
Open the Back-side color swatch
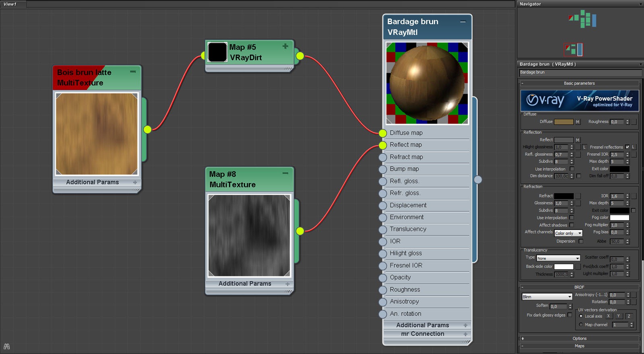click(x=564, y=267)
